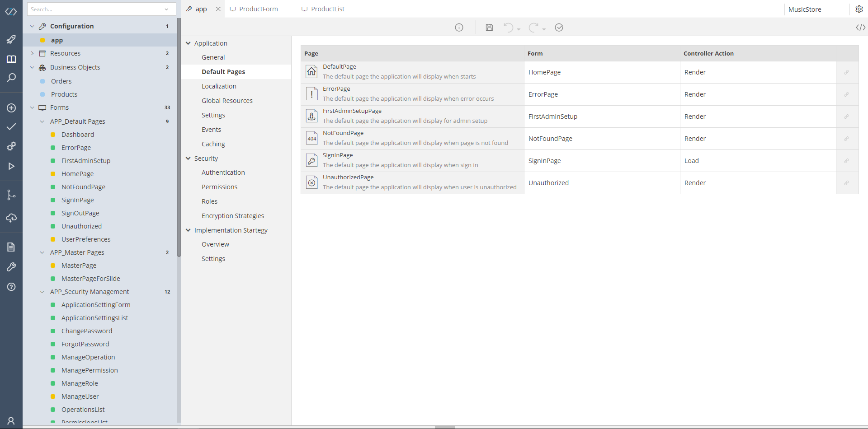Viewport: 868px width, 429px height.
Task: Switch to the ProductForm tab
Action: 258,9
